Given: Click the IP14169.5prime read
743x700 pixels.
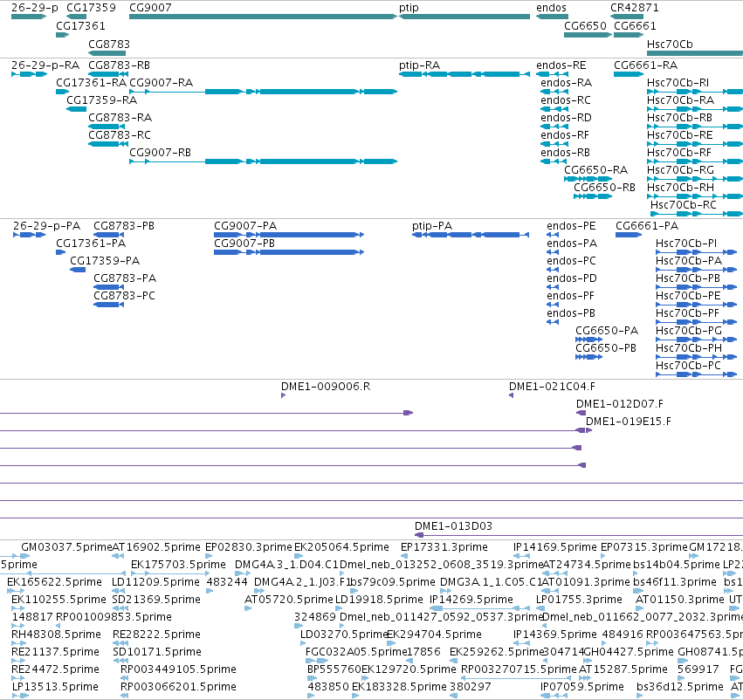Looking at the screenshot, I should 522,556.
